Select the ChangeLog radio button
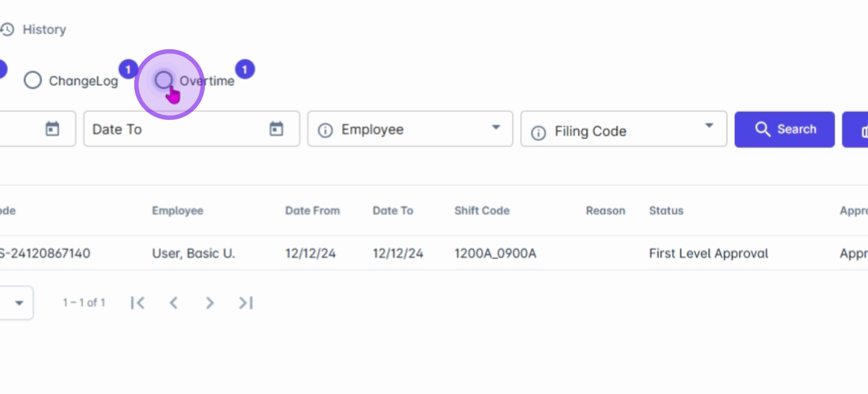Viewport: 868px width, 394px height. [x=33, y=80]
